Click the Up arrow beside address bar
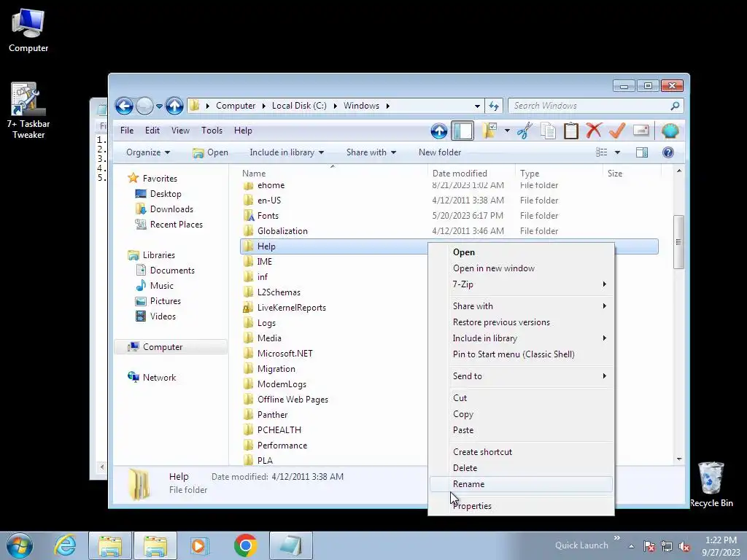This screenshot has height=560, width=747. coord(174,106)
